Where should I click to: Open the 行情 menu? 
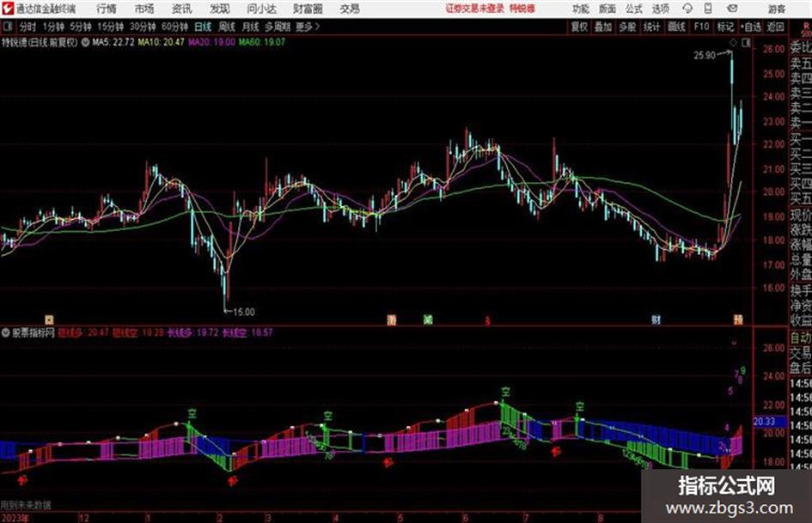(107, 9)
